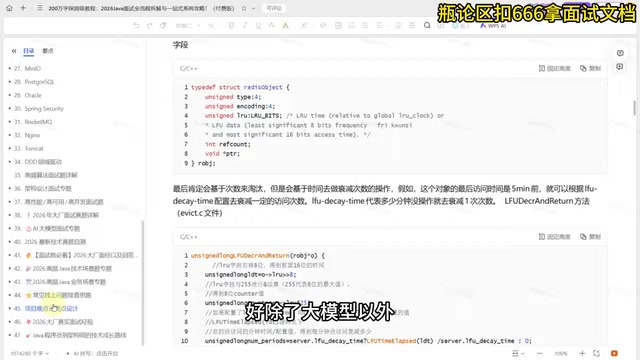Apply superscript formatting
The height and width of the screenshot is (360, 640).
click(x=304, y=25)
